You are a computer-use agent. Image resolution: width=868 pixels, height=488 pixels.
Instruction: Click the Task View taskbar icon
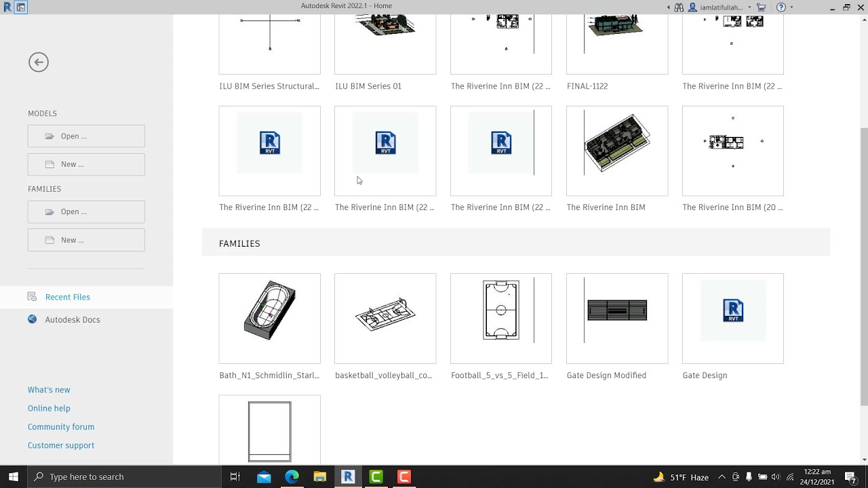(x=235, y=476)
